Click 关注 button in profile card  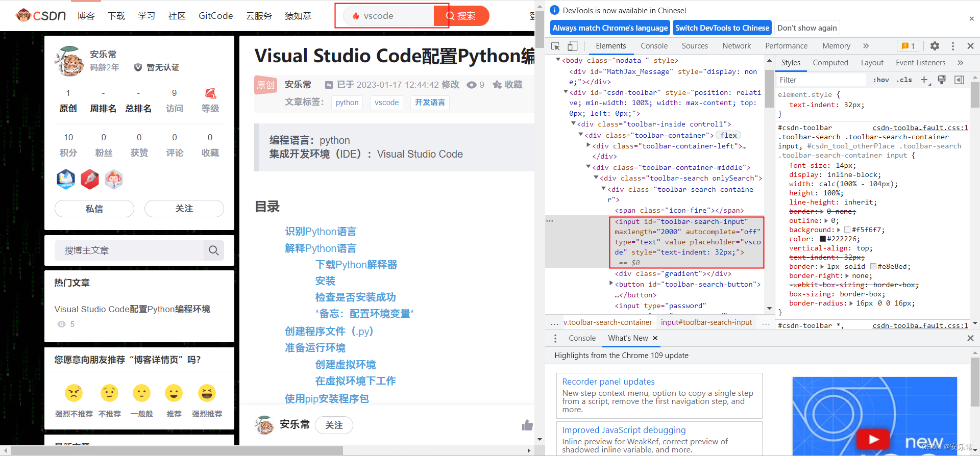[184, 209]
